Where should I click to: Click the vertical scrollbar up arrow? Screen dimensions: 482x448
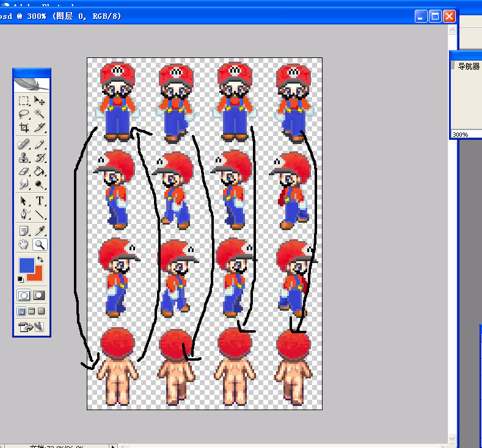tap(452, 30)
